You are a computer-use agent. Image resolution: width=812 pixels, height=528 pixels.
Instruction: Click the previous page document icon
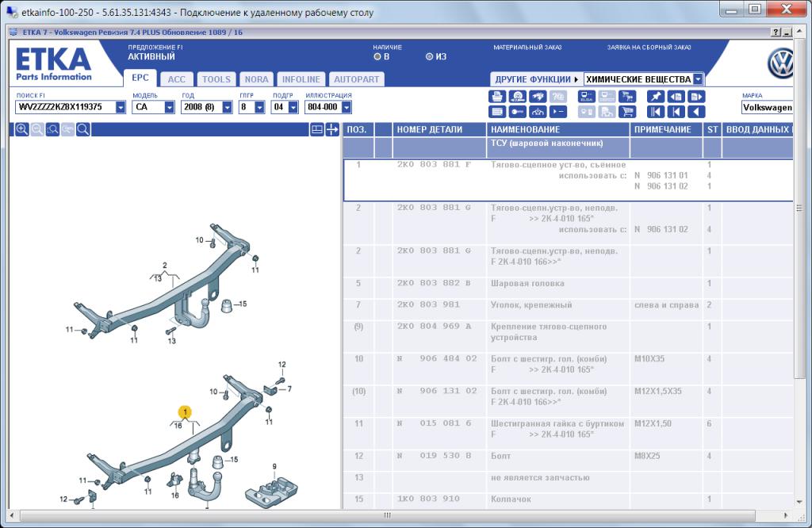tap(676, 96)
